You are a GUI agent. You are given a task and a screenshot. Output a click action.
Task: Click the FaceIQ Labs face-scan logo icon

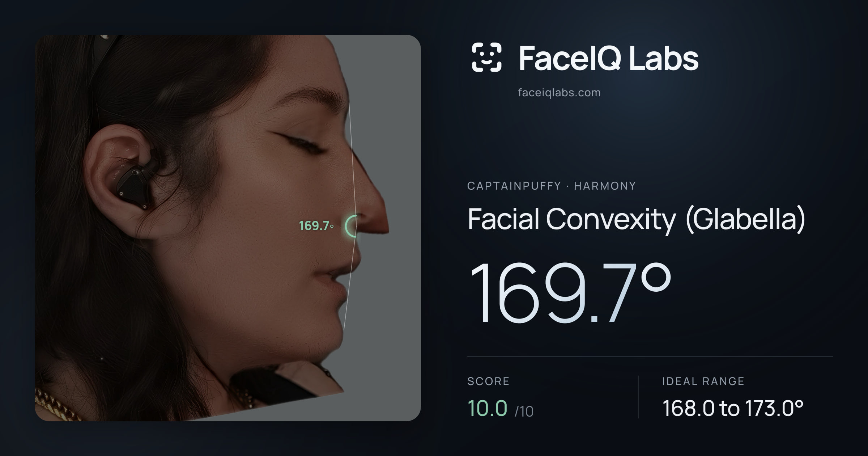pyautogui.click(x=487, y=57)
